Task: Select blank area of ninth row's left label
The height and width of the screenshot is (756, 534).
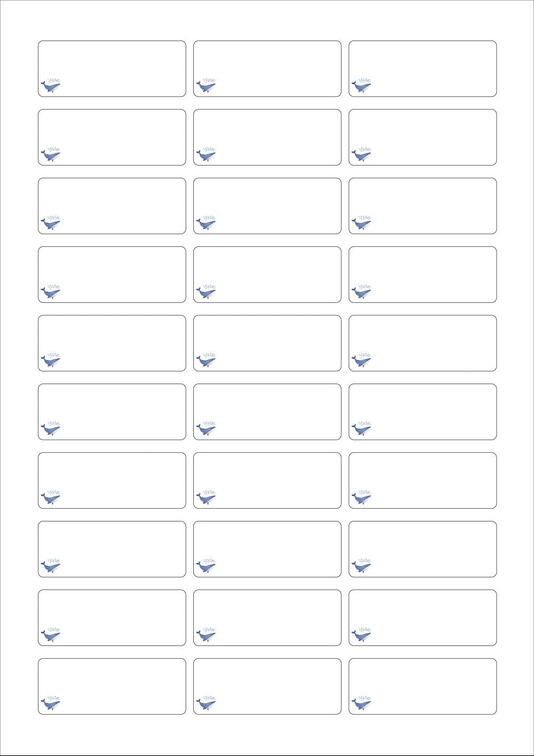Action: (112, 618)
